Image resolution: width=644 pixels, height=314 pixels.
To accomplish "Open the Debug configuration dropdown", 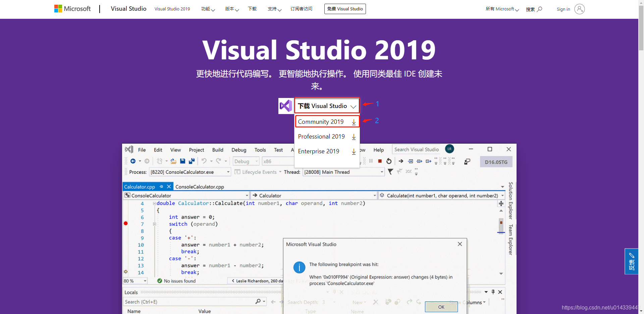I will [x=246, y=161].
